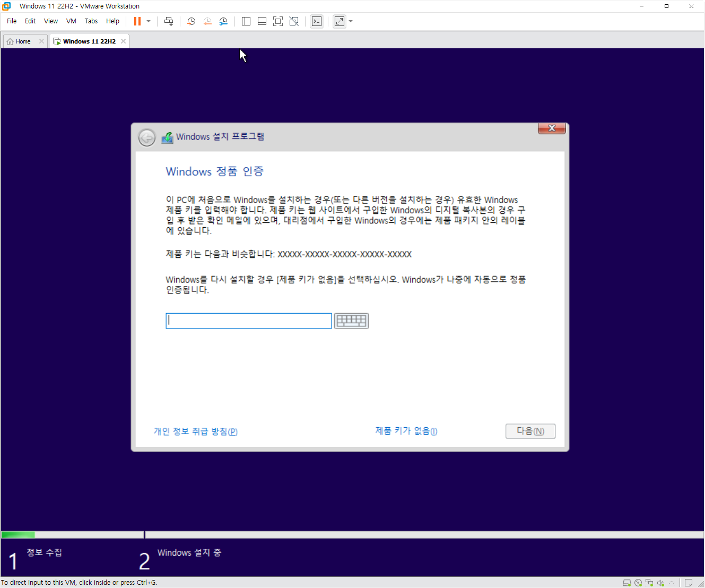705x588 pixels.
Task: Click the '정보 수집' step label
Action: (45, 552)
